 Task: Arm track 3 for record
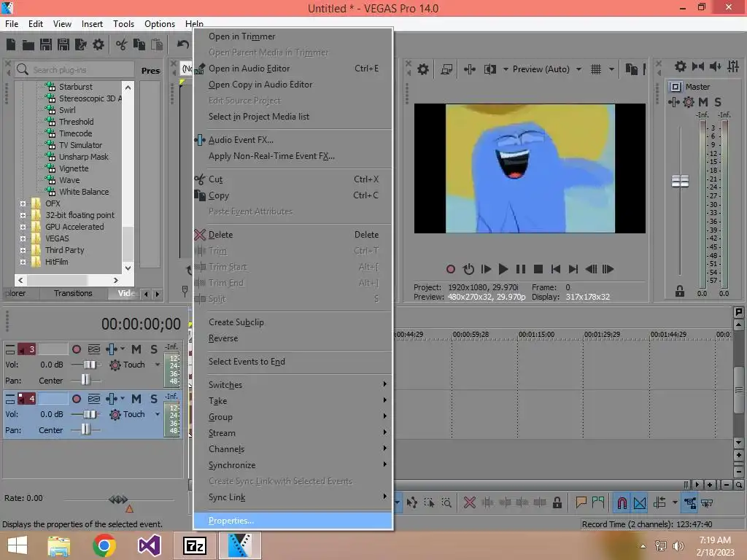(x=76, y=349)
